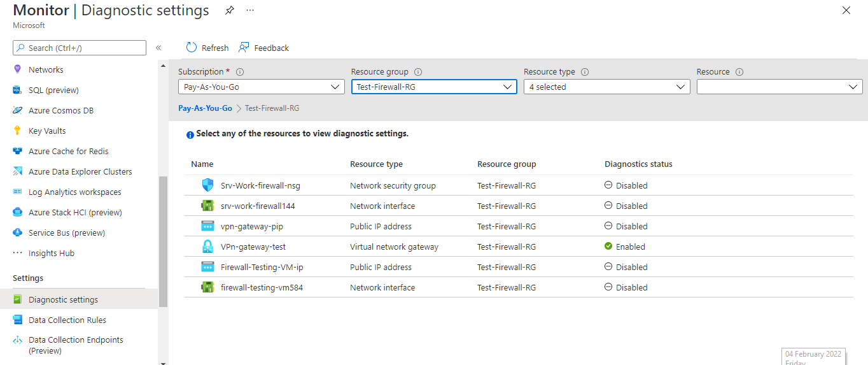Open the Resource group dropdown
The image size is (868, 365).
(x=434, y=87)
